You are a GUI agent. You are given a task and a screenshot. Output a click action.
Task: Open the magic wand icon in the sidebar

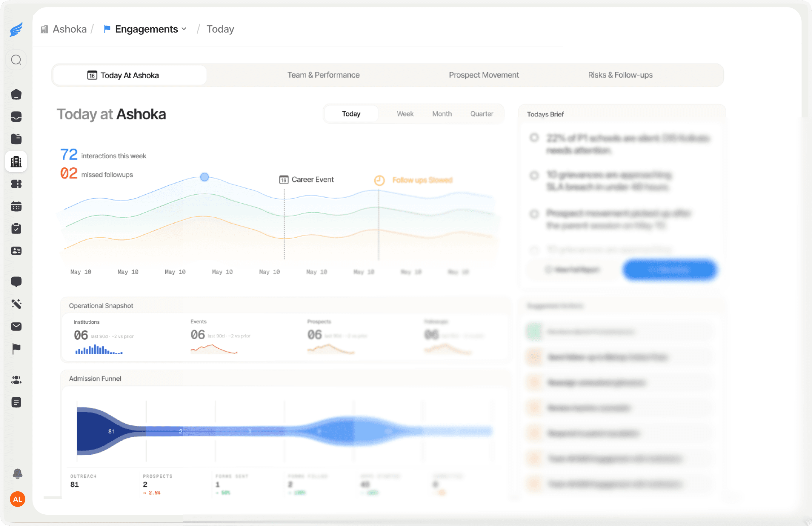16,304
